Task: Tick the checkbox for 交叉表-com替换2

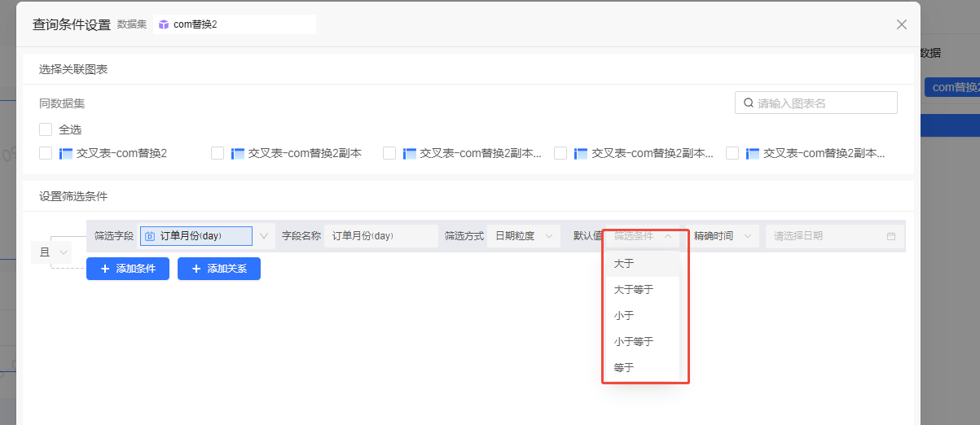Action: tap(46, 153)
